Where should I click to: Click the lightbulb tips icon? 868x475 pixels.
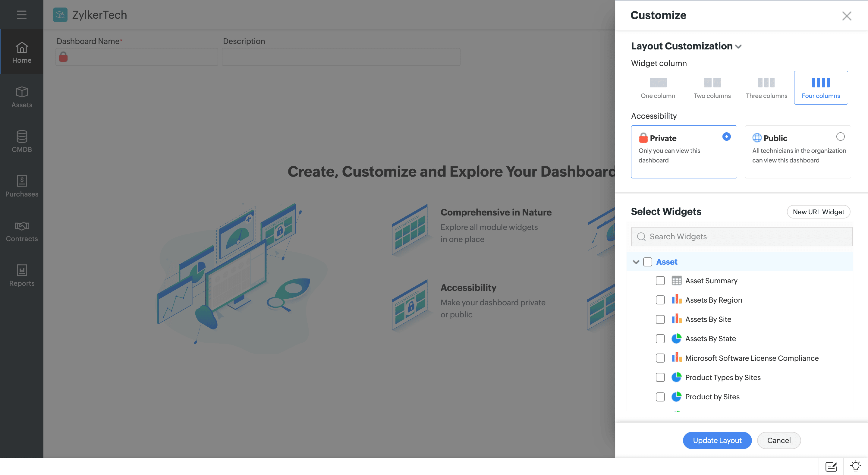pyautogui.click(x=855, y=466)
